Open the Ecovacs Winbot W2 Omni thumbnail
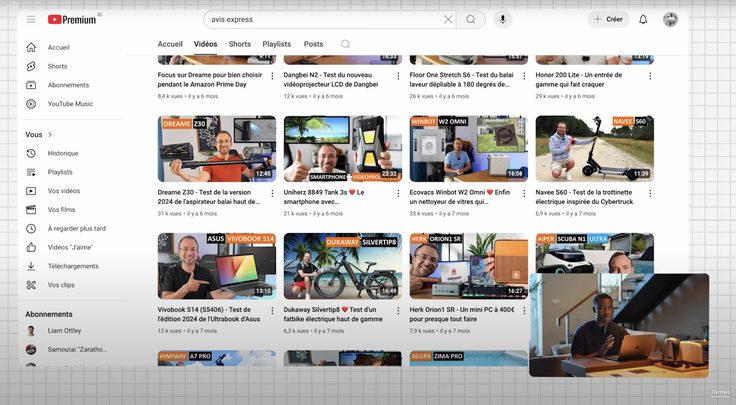 click(468, 148)
